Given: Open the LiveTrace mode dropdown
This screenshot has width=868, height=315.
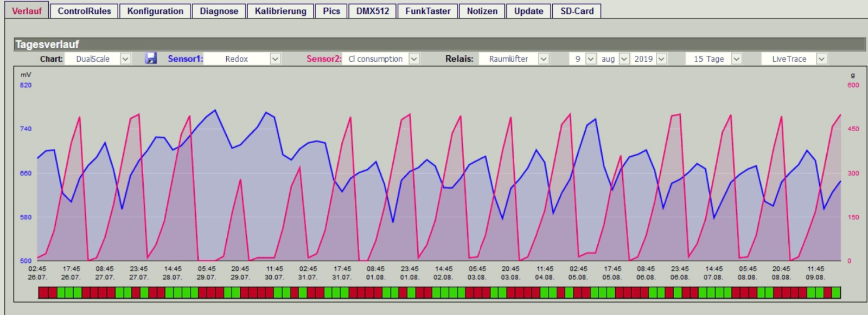Looking at the screenshot, I should 794,59.
